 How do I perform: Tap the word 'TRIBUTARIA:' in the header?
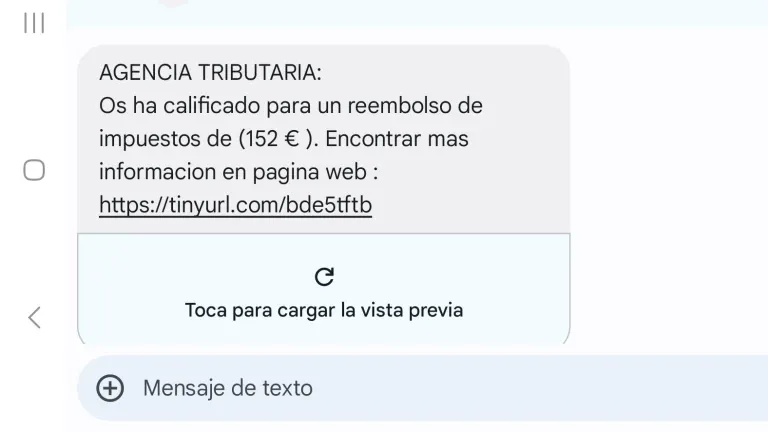tap(260, 72)
